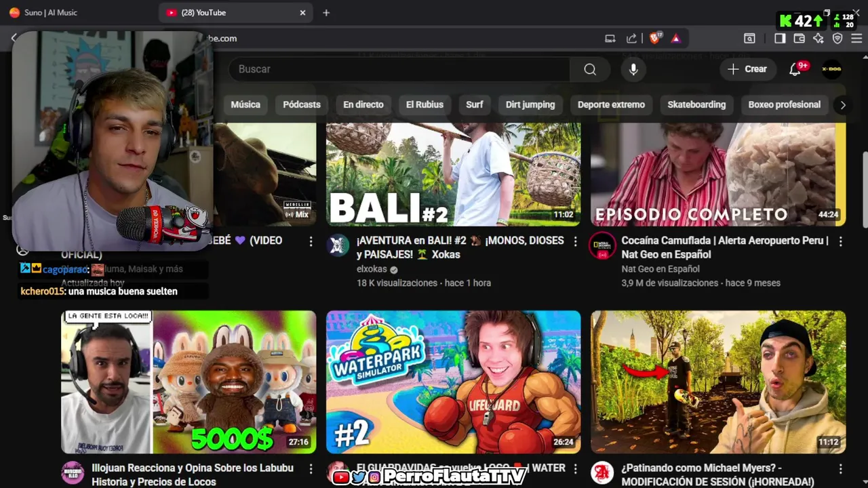Filter by the Skateboarding chip
This screenshot has width=868, height=488.
click(x=696, y=104)
